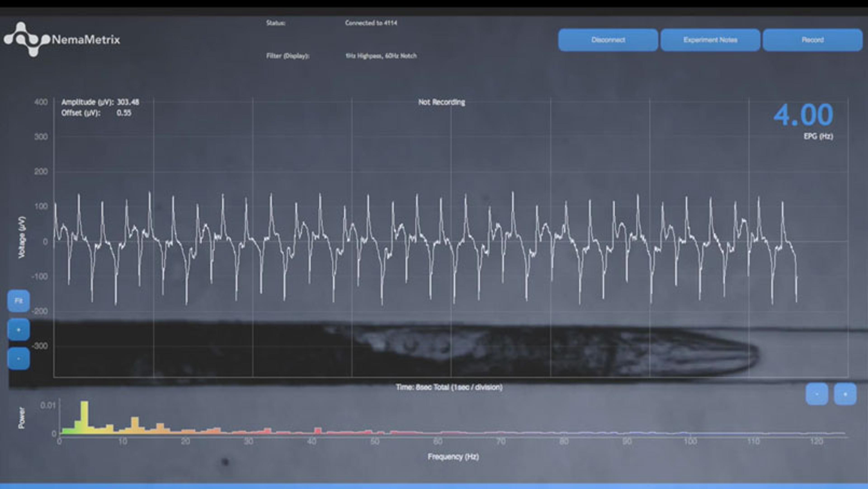Viewport: 868px width, 489px height.
Task: Click the plus button directly below Fit
Action: click(19, 329)
